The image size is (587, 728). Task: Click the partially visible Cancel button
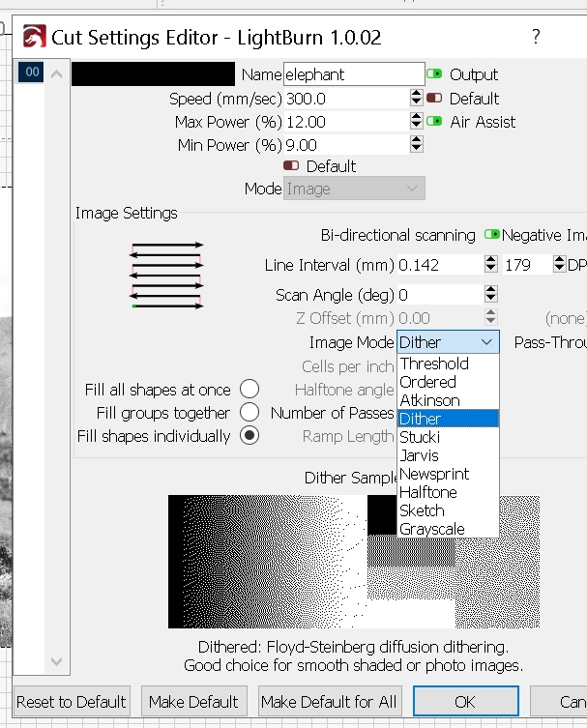(559, 702)
